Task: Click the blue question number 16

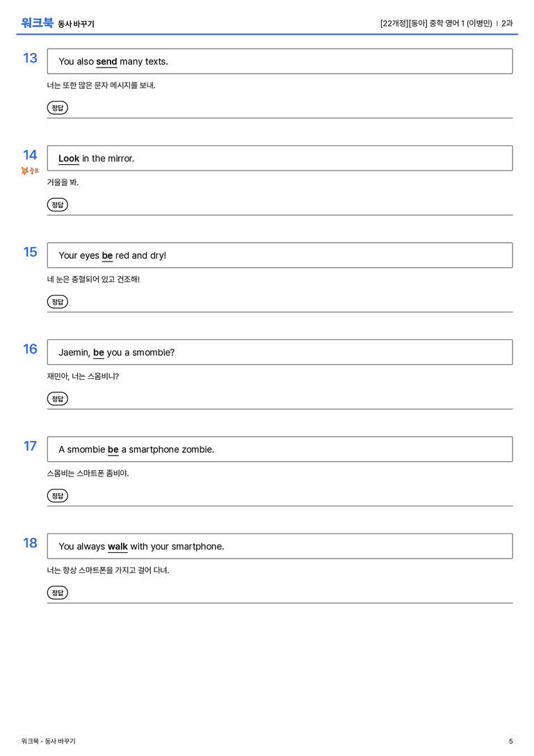Action: (31, 349)
